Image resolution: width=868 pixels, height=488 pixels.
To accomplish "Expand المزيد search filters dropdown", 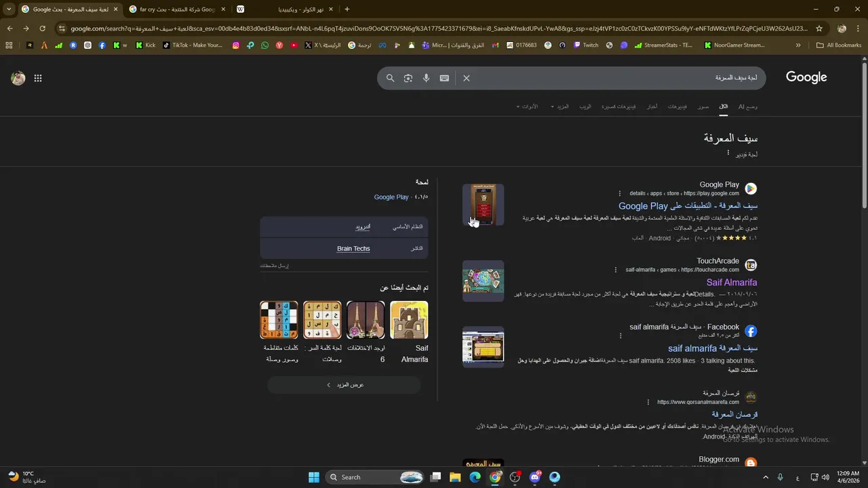I will [x=559, y=106].
